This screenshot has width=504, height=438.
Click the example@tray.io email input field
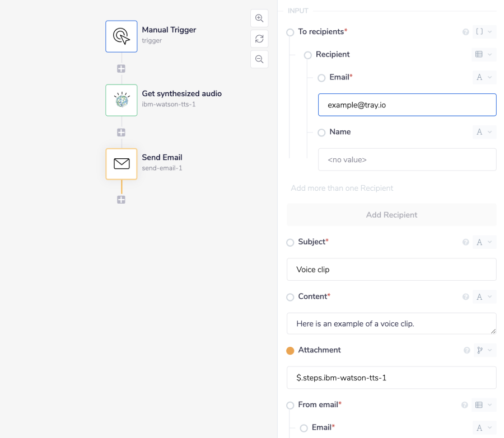point(407,105)
